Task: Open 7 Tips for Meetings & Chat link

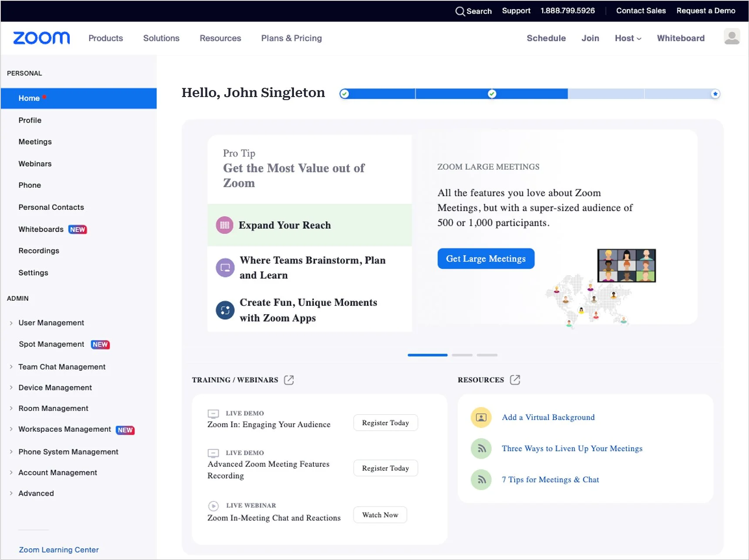Action: click(x=550, y=480)
